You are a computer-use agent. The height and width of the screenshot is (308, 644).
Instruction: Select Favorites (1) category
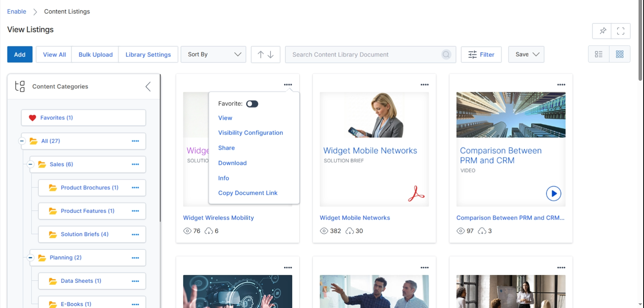click(84, 118)
